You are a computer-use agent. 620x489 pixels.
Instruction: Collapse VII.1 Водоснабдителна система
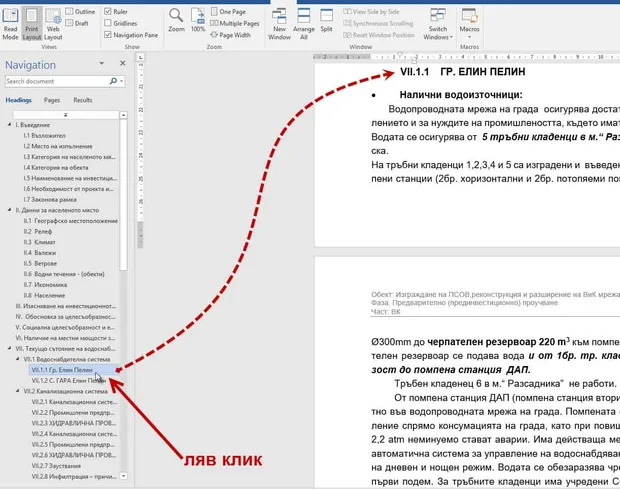click(17, 359)
